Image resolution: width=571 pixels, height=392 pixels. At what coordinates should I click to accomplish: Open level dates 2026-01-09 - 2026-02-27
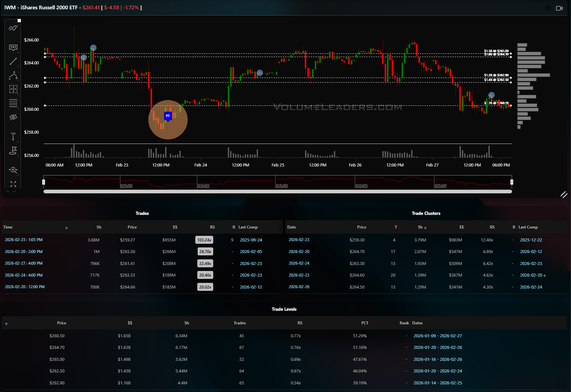438,336
